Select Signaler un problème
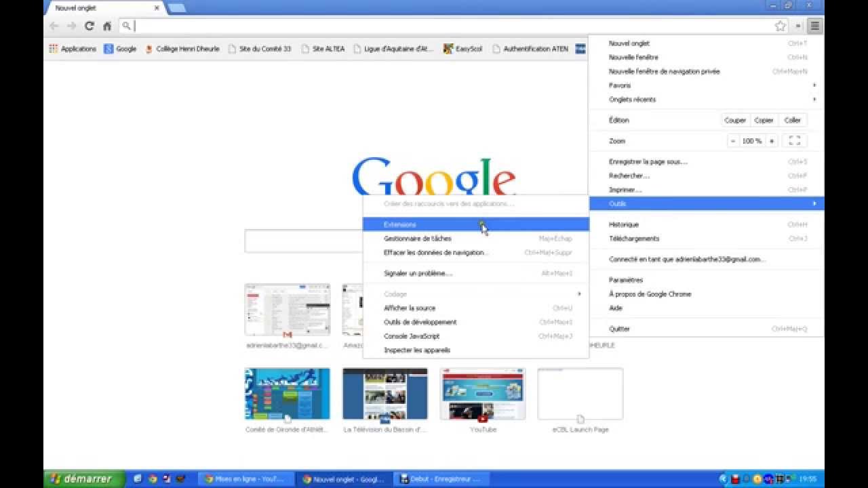Image resolution: width=868 pixels, height=488 pixels. pyautogui.click(x=476, y=273)
